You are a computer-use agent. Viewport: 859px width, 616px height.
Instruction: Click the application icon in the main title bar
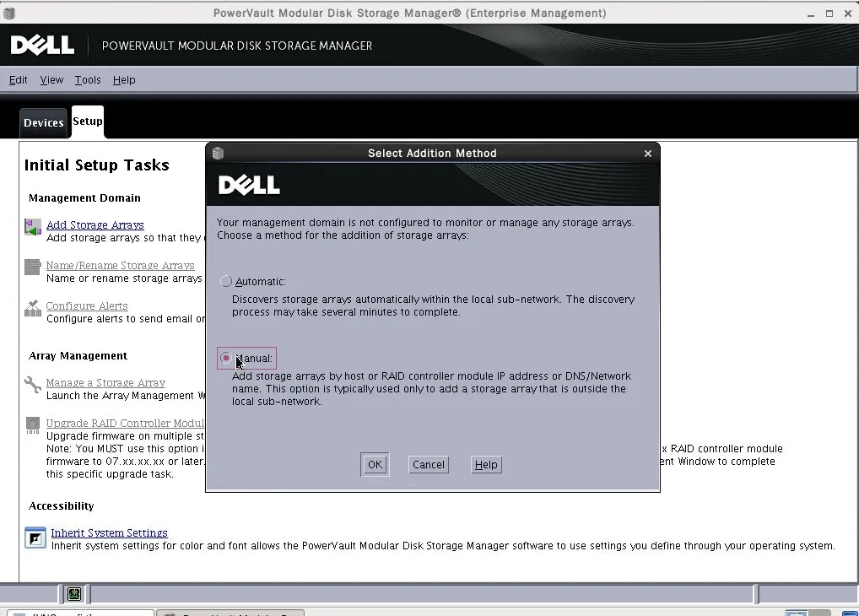[8, 13]
